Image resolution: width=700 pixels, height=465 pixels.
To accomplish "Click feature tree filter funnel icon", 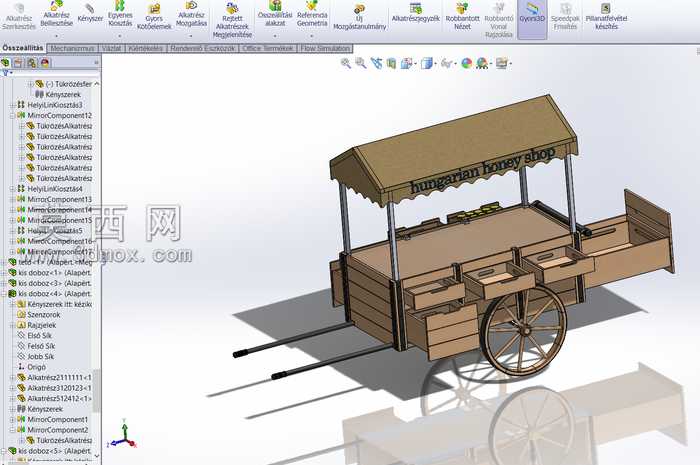I will click(6, 73).
